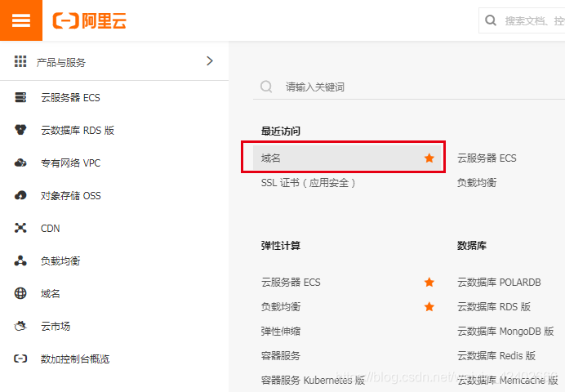Open CDN in the sidebar

[x=50, y=229]
